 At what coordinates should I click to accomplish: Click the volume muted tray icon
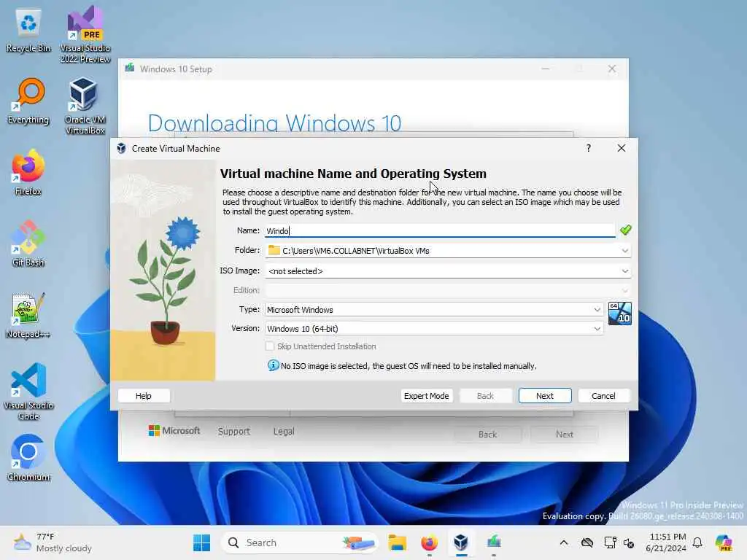(629, 542)
